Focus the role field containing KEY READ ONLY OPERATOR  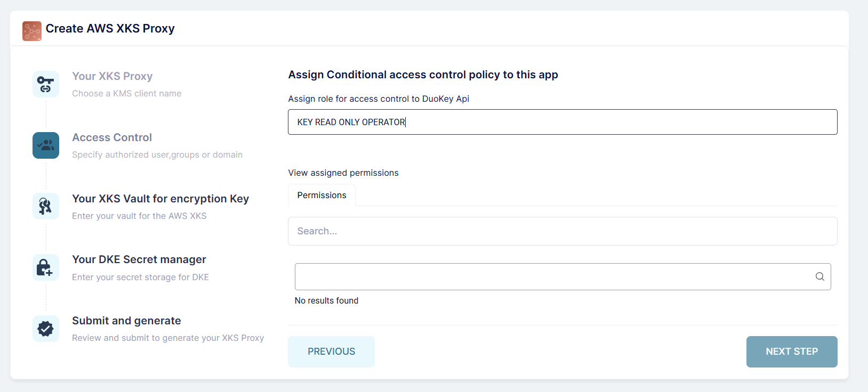click(562, 122)
